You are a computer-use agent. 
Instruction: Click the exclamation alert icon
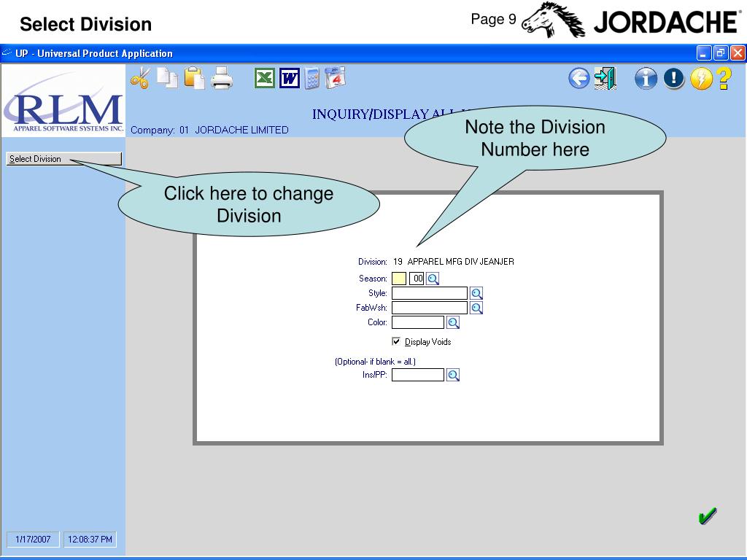tap(673, 78)
